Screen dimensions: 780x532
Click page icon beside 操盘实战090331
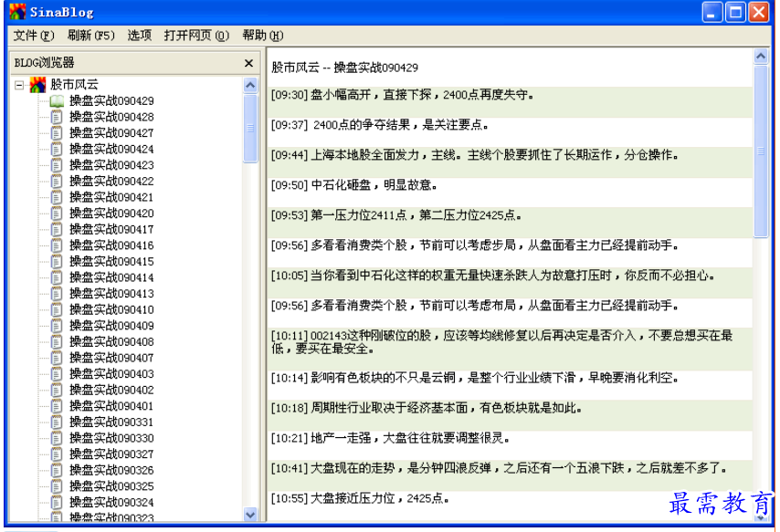pyautogui.click(x=57, y=422)
